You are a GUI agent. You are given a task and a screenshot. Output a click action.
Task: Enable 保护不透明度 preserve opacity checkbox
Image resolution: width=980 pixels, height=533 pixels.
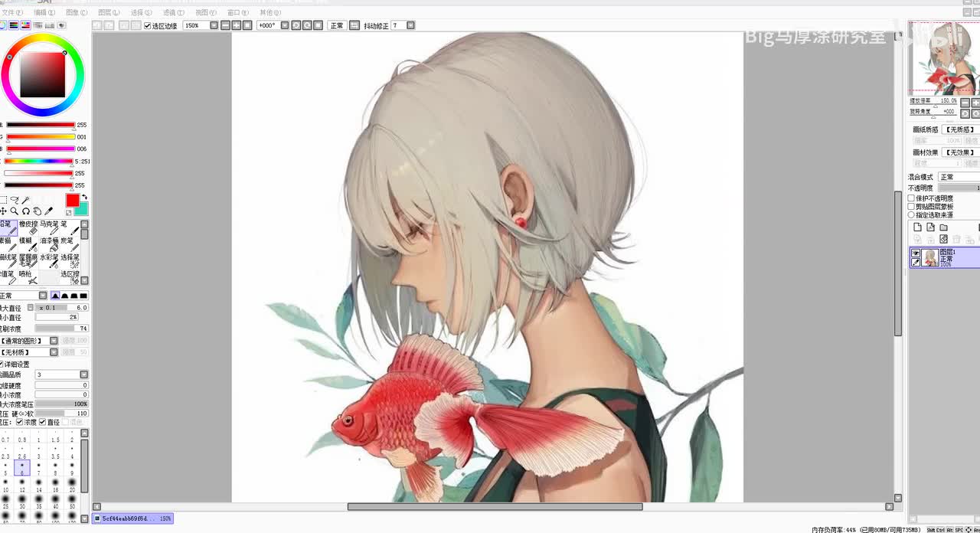click(911, 198)
